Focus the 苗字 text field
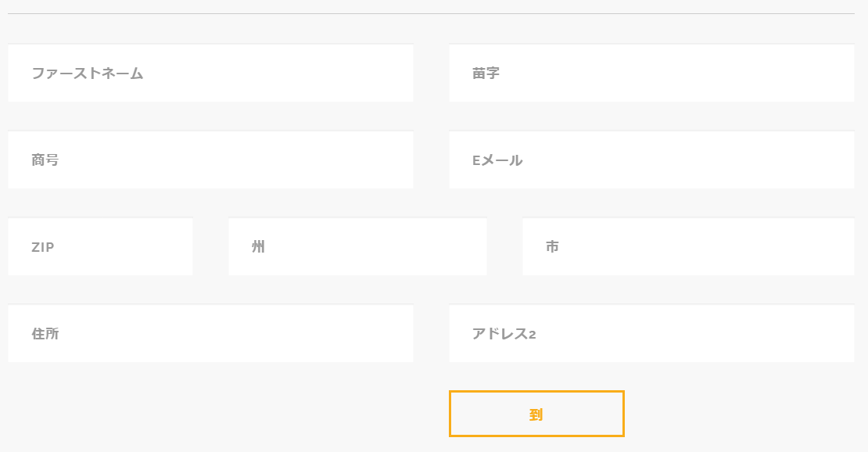Screen dimensions: 868x452 (651, 73)
